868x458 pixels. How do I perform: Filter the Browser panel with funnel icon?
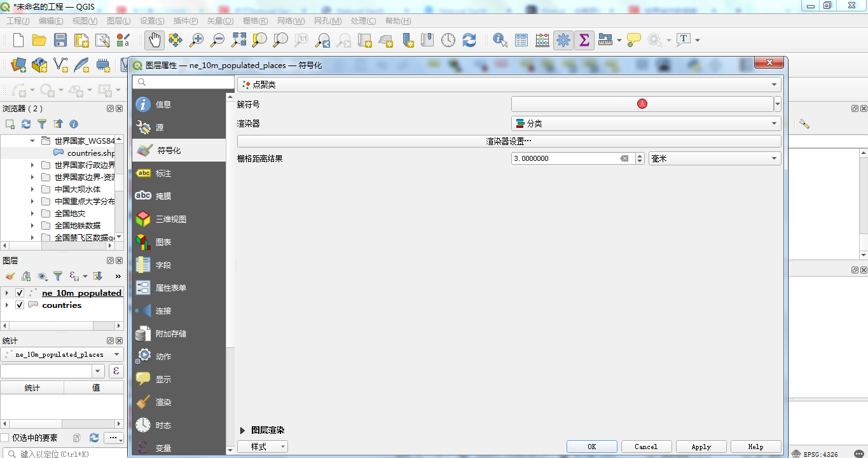click(42, 124)
